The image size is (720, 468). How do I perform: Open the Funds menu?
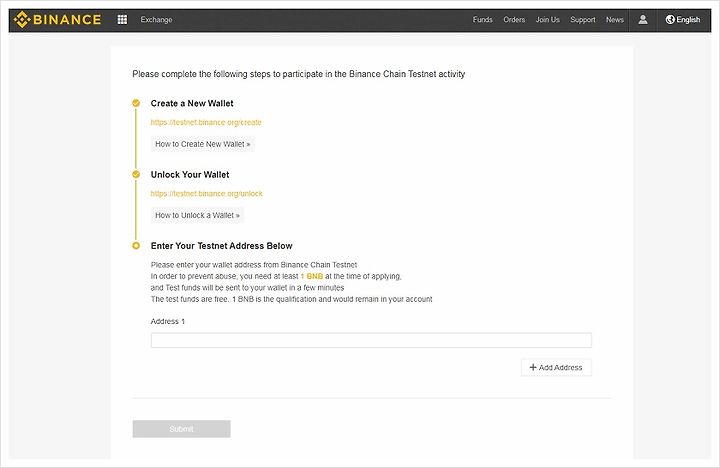(483, 20)
